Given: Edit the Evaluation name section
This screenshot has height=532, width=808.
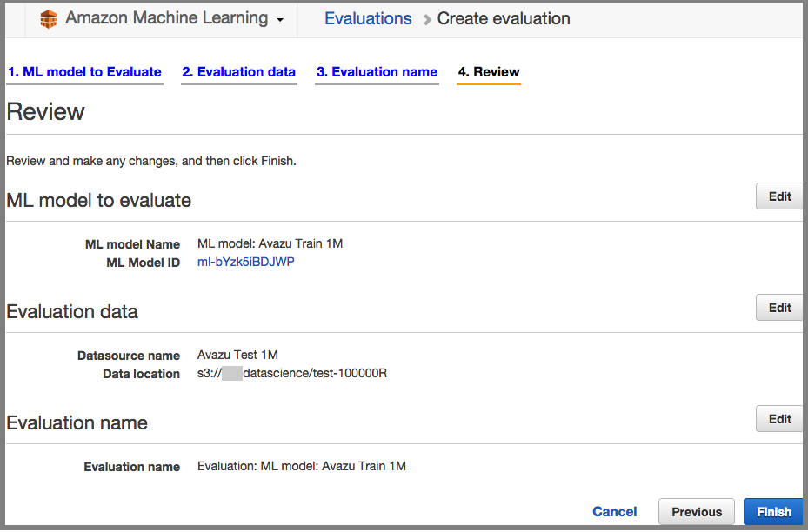Looking at the screenshot, I should [779, 419].
